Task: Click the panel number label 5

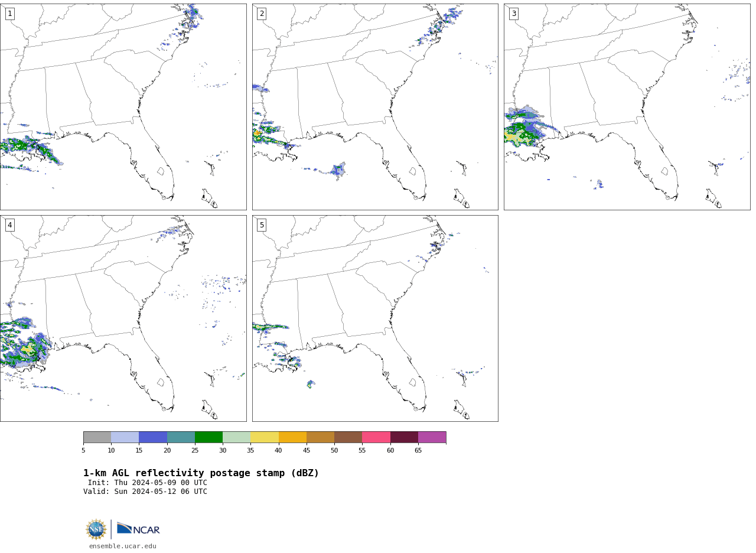Action: 262,225
